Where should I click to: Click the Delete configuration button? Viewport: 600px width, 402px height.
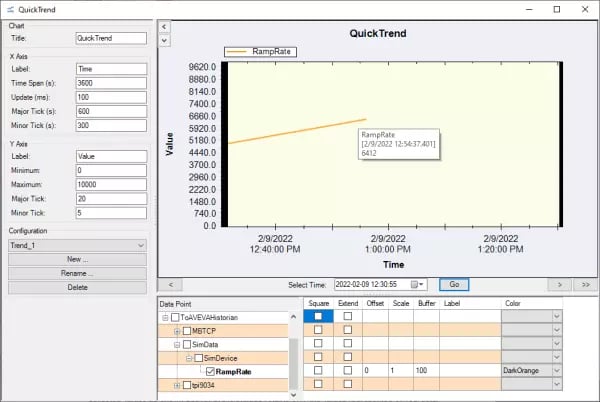[x=77, y=287]
